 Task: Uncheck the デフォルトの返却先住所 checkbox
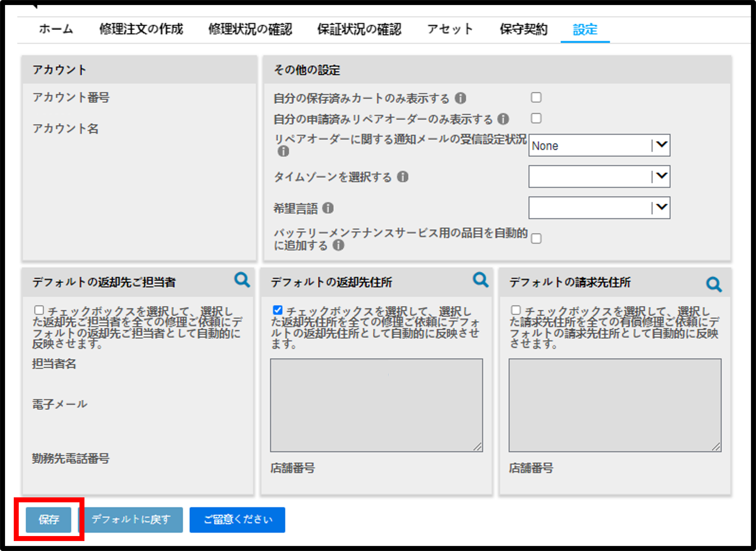point(277,310)
